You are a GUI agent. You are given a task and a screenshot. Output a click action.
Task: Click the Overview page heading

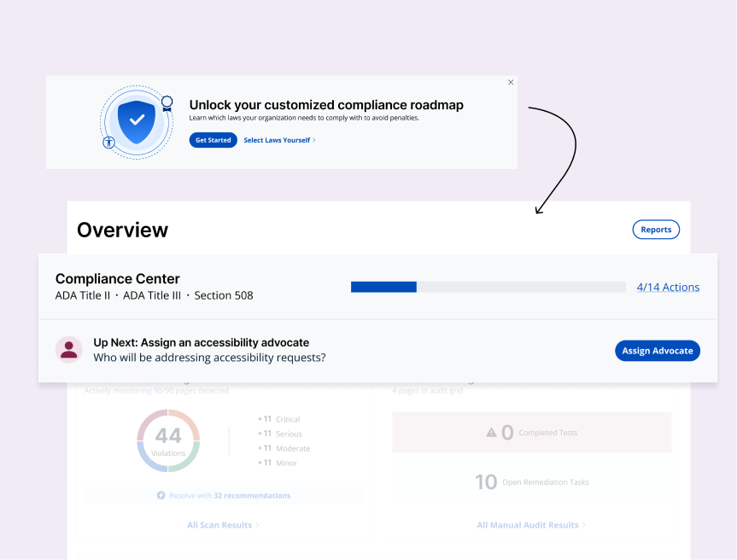click(x=123, y=230)
